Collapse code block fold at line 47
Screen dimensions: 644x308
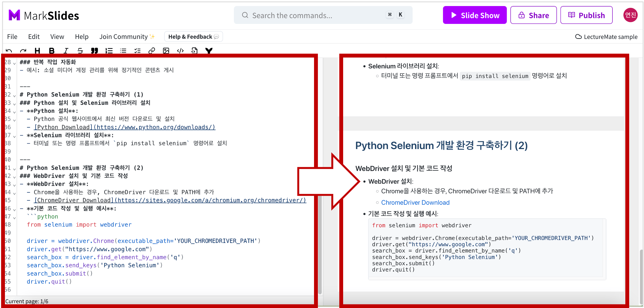[x=14, y=217]
